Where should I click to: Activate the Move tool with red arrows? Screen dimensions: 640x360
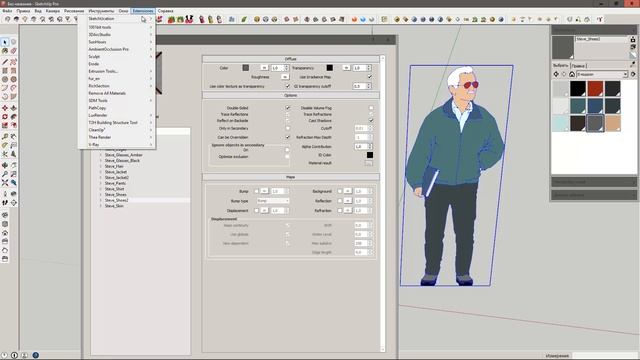coord(5,108)
